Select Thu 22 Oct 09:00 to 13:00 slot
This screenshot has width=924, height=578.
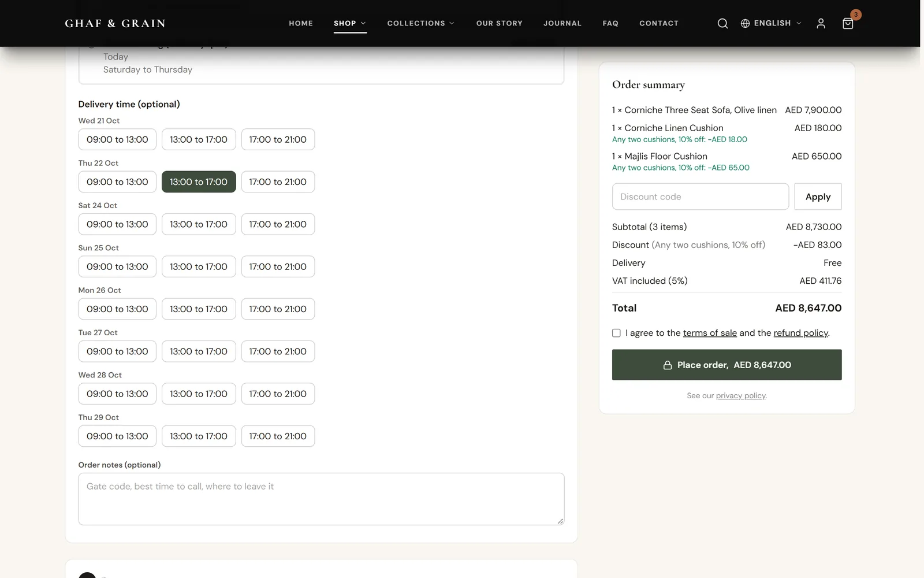(117, 181)
